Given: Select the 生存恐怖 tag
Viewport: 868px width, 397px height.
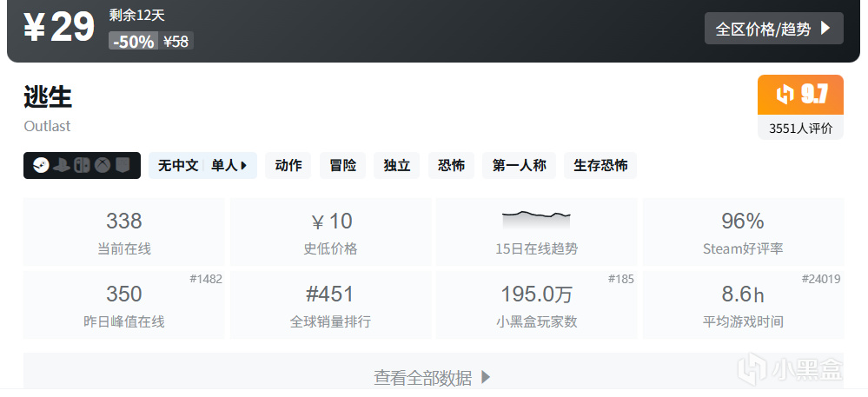Looking at the screenshot, I should point(600,166).
